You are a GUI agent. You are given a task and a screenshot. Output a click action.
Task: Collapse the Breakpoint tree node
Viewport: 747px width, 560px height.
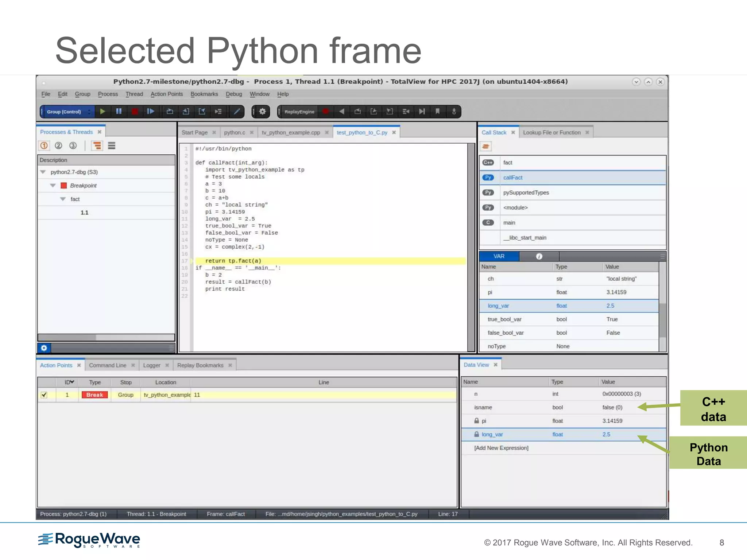[53, 186]
